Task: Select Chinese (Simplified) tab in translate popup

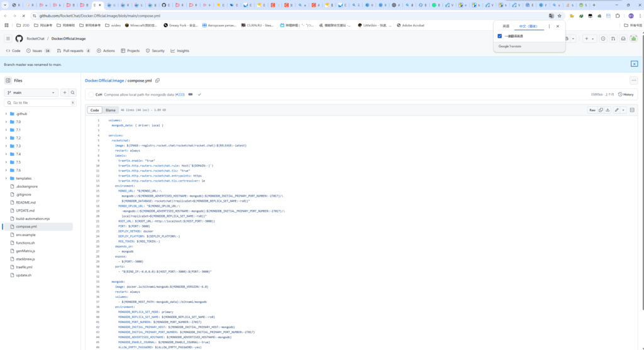Action: coord(528,26)
